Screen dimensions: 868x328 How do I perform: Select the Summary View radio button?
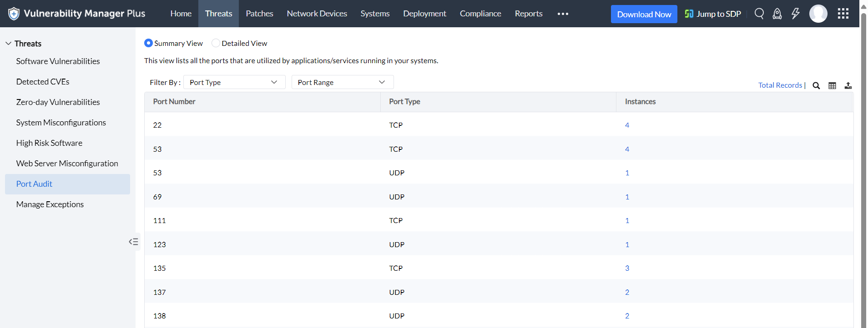[x=148, y=43]
